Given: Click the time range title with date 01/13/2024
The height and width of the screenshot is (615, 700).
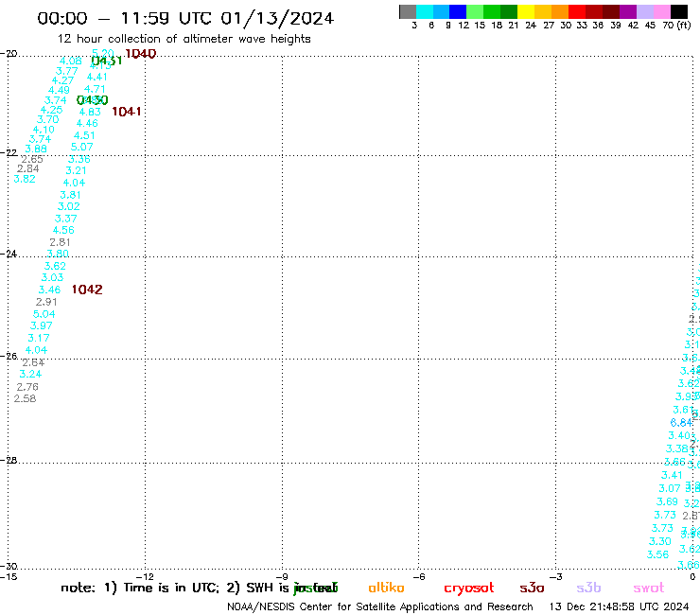Looking at the screenshot, I should click(185, 18).
